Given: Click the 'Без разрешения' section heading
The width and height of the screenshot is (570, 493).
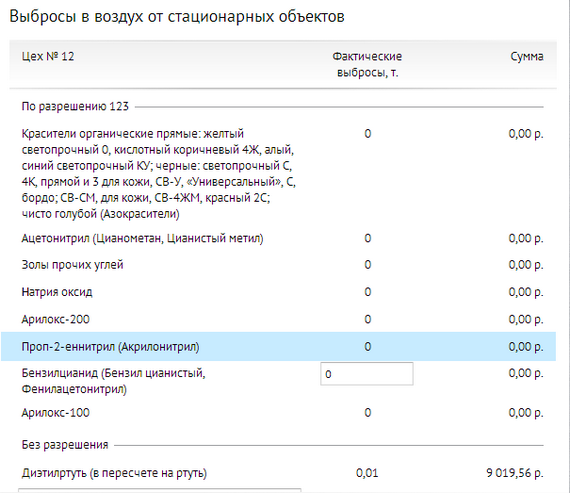Looking at the screenshot, I should pyautogui.click(x=65, y=445).
